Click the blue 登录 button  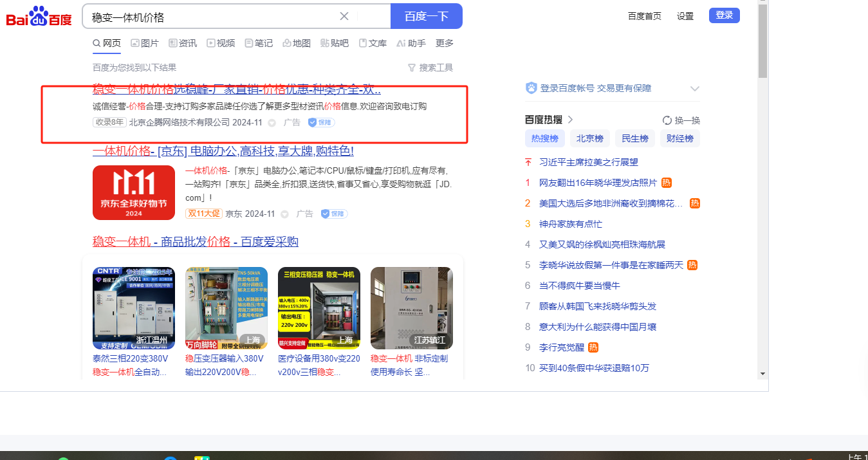pos(725,15)
